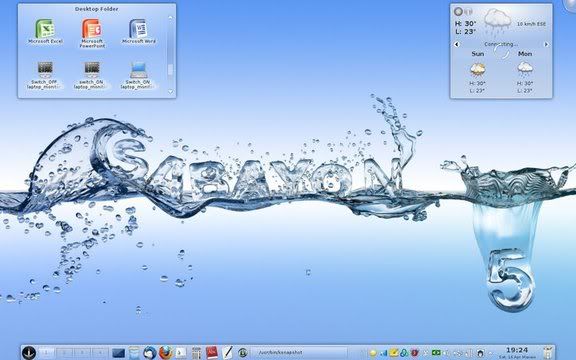The width and height of the screenshot is (576, 360).
Task: Open the red PDF reader launcher
Action: (x=212, y=353)
